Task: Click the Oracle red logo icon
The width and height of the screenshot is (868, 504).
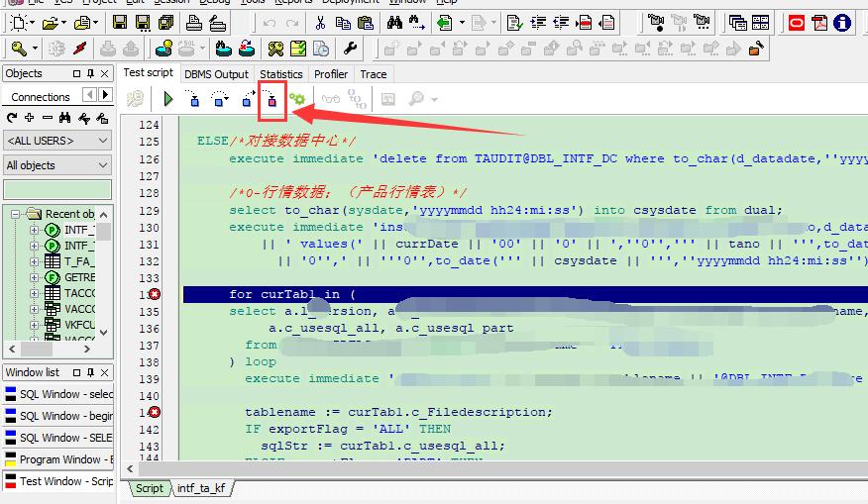Action: [x=796, y=23]
